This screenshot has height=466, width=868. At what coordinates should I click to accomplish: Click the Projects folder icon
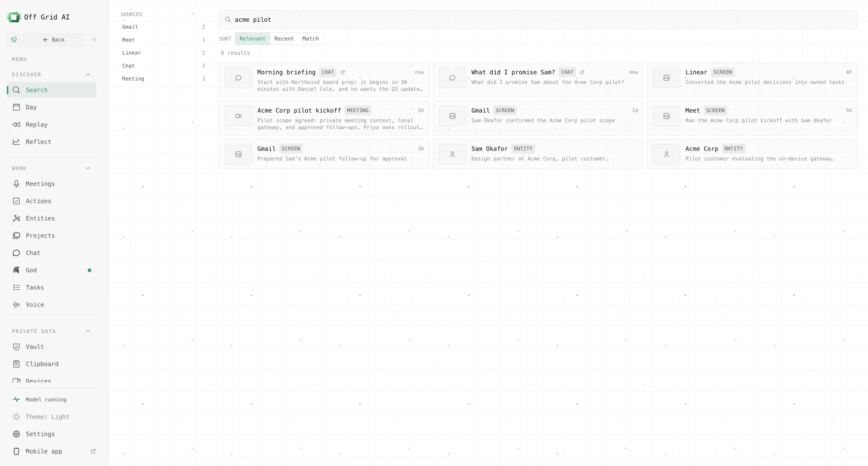click(x=16, y=235)
